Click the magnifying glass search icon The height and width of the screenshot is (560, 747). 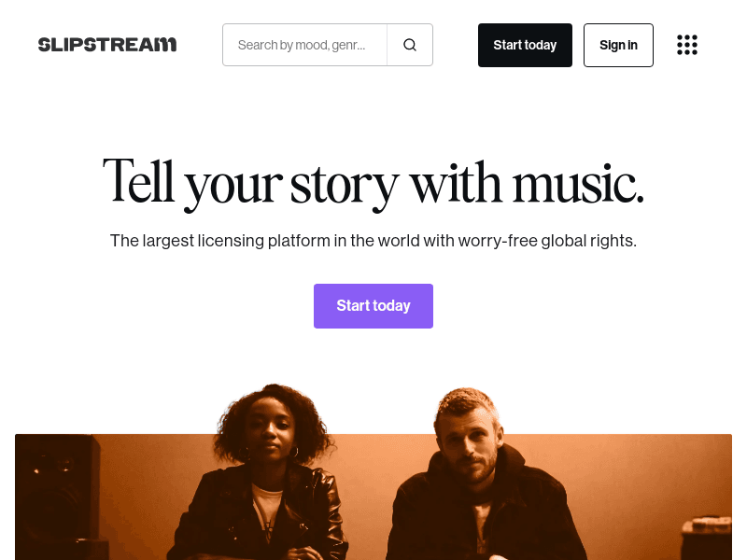pyautogui.click(x=410, y=45)
